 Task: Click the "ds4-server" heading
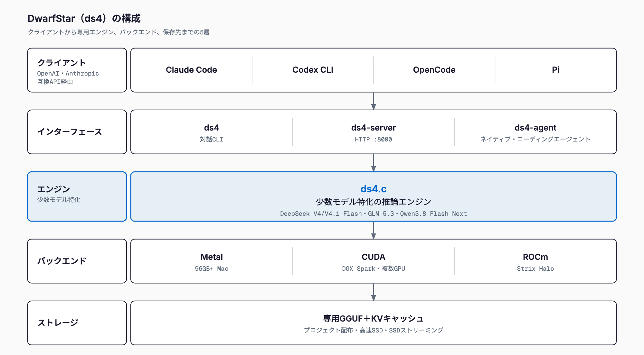coord(374,128)
